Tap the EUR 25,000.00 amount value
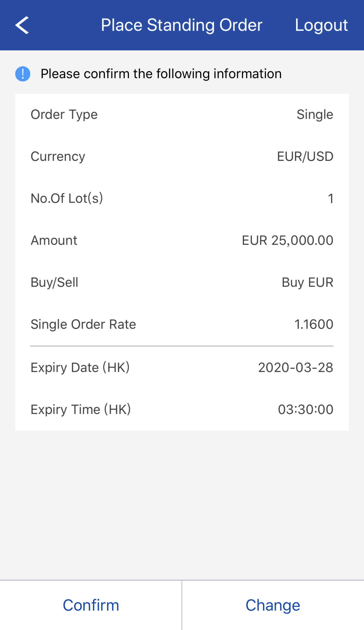 (288, 240)
